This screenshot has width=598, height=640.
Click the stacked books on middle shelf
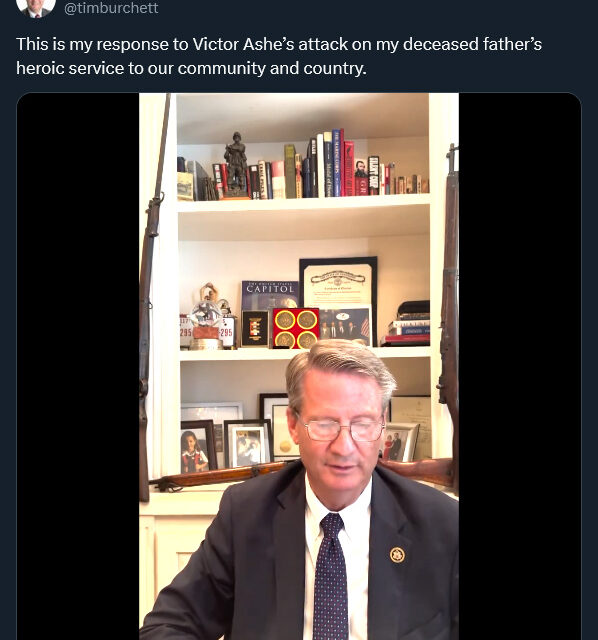(405, 324)
